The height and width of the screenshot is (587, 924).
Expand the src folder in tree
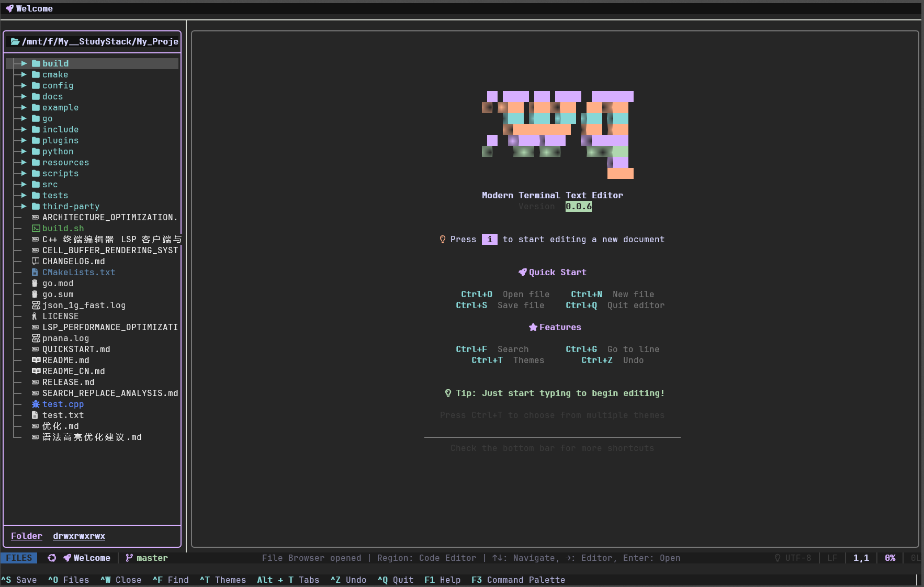click(24, 184)
